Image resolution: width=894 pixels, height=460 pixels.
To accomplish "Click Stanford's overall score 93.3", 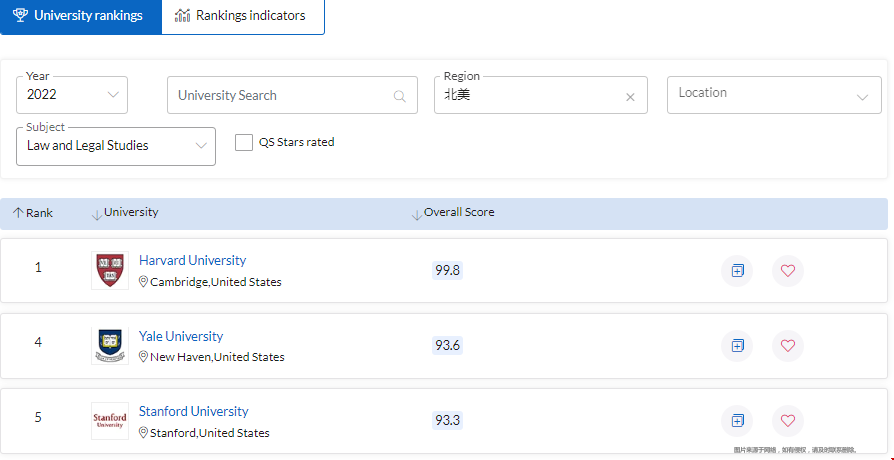I will 447,421.
